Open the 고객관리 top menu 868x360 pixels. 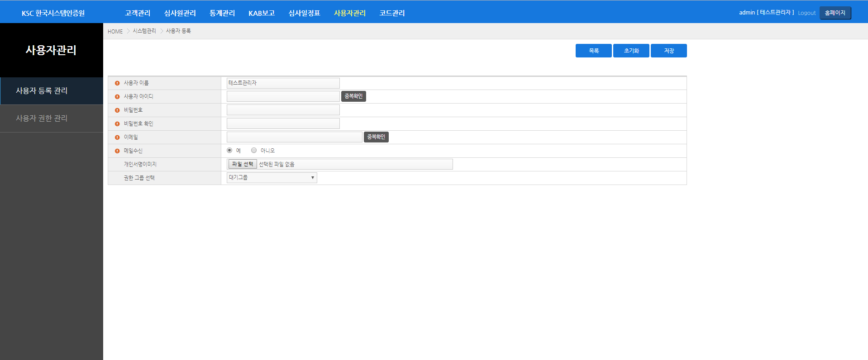[x=138, y=13]
